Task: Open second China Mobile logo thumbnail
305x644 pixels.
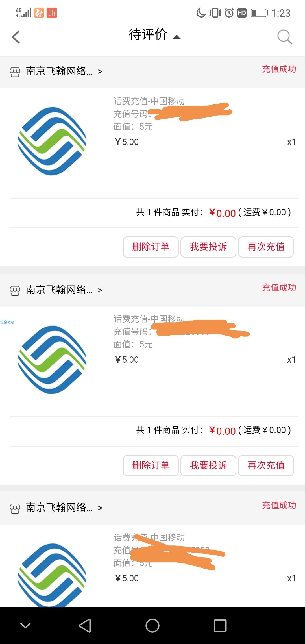Action: [x=52, y=360]
